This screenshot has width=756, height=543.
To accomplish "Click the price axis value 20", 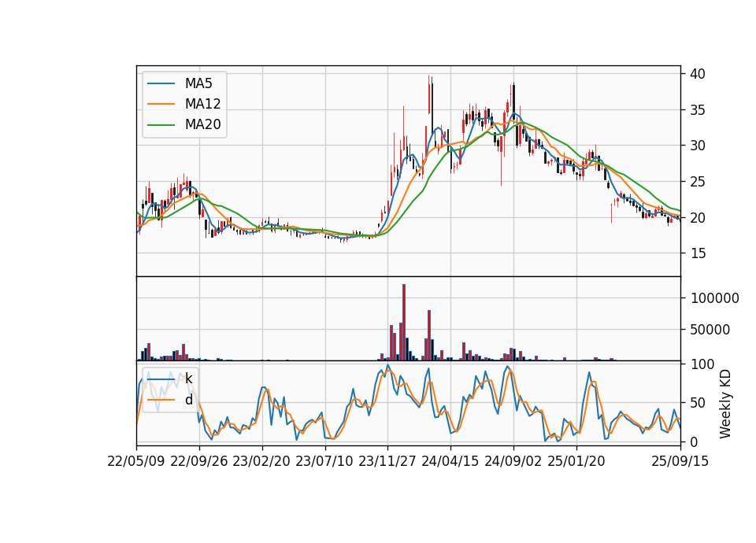I will click(x=698, y=217).
